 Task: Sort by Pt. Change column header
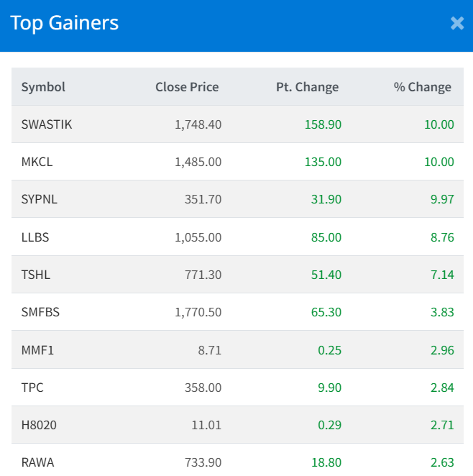(x=307, y=87)
